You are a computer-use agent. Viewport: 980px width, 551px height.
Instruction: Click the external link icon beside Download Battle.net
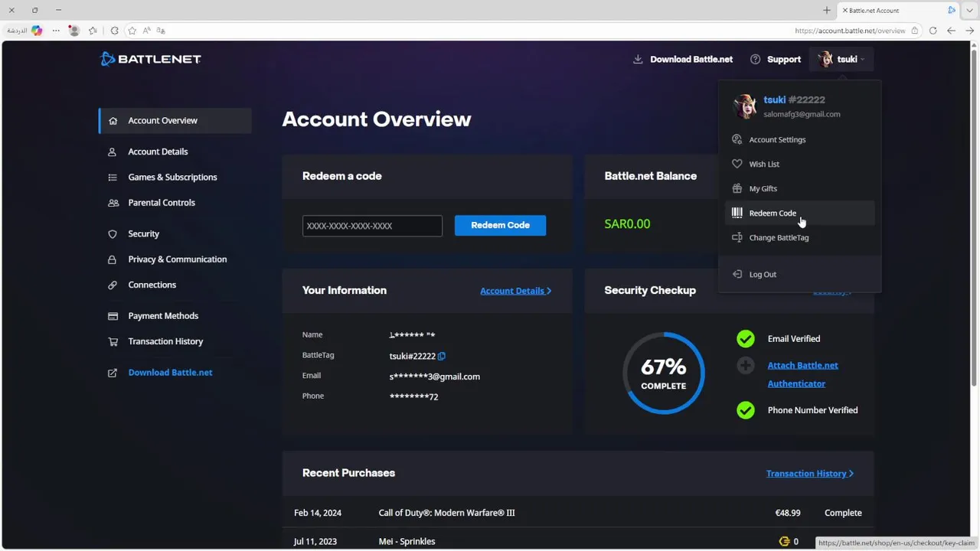tap(113, 373)
